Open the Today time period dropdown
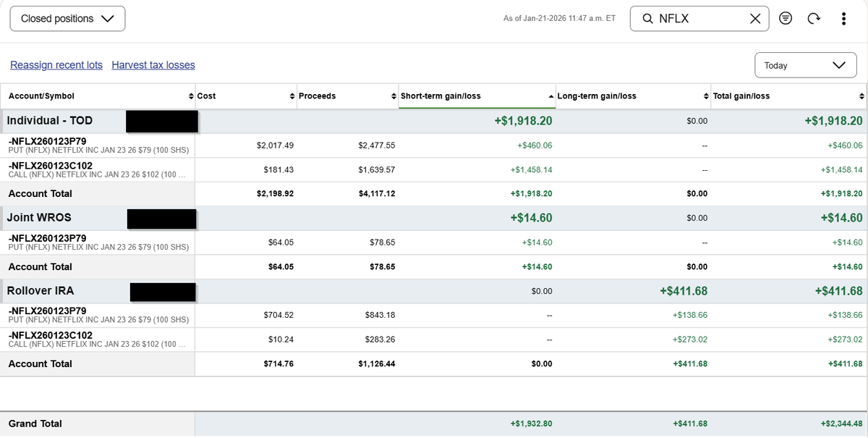Viewport: 868px width, 438px height. (x=805, y=65)
